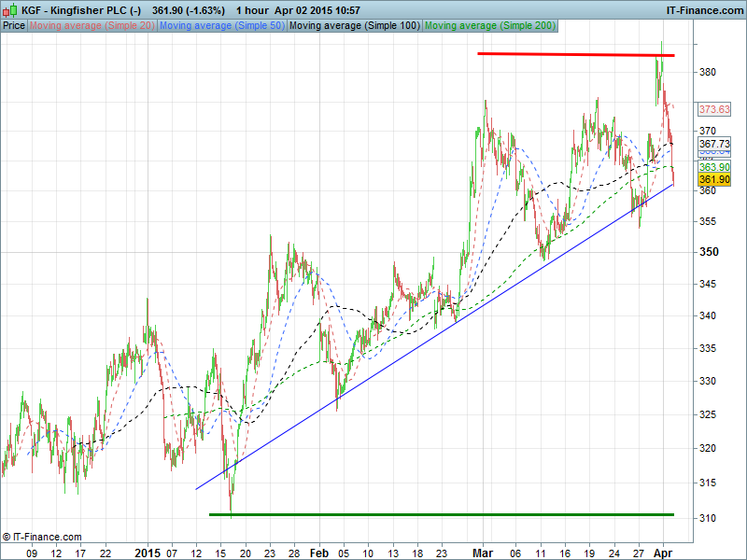The width and height of the screenshot is (747, 560).
Task: Click the candlestick chart icon beside KGF
Action: click(10, 9)
